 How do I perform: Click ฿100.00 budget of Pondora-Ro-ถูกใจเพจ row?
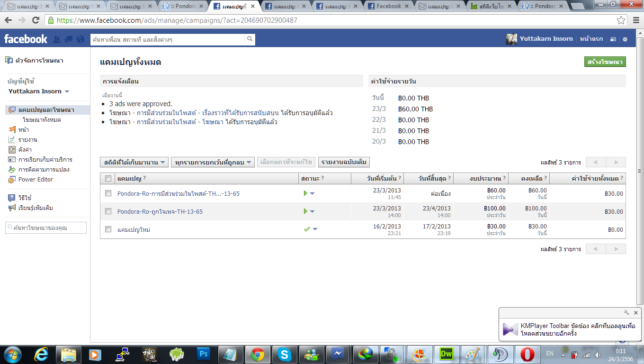click(495, 209)
